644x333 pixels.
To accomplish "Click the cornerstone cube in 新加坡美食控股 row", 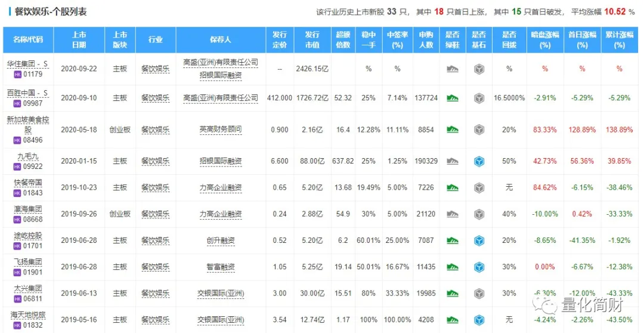I will coord(478,129).
